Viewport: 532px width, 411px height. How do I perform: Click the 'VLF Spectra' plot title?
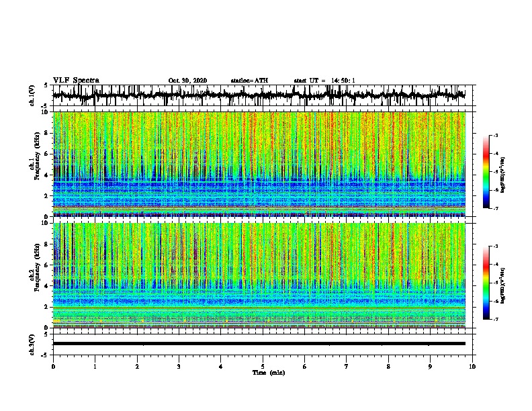(x=76, y=81)
